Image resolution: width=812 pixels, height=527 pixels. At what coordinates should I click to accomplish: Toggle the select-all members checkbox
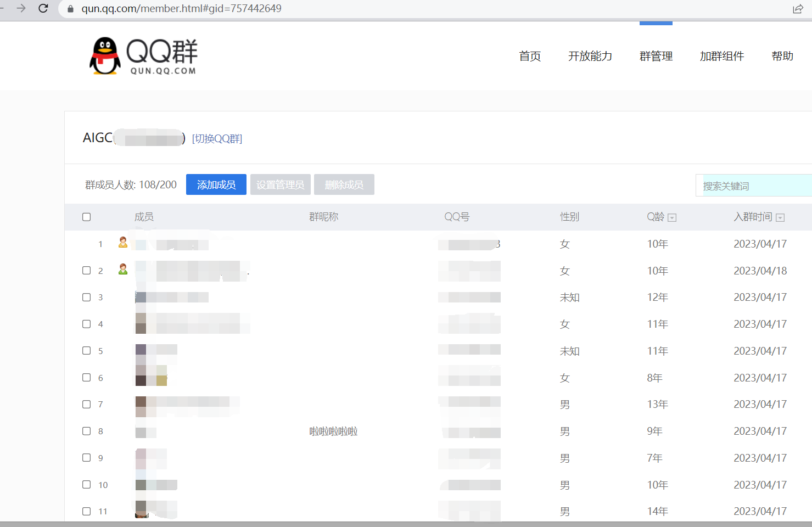86,217
